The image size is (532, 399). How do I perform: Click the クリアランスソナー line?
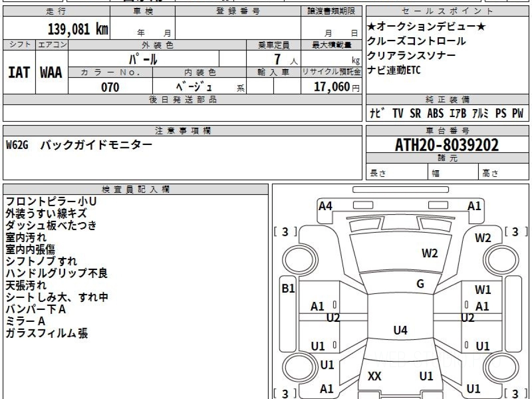tap(411, 55)
